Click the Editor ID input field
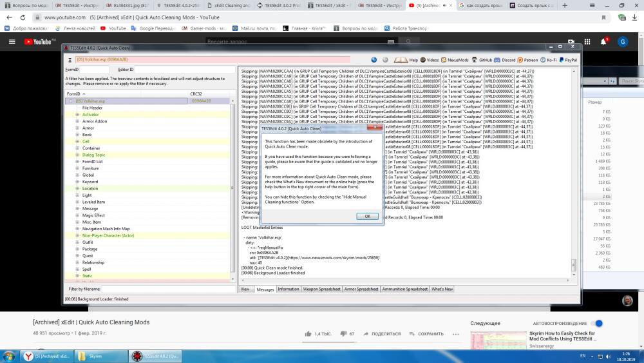This screenshot has width=644, height=363. pyautogui.click(x=185, y=70)
